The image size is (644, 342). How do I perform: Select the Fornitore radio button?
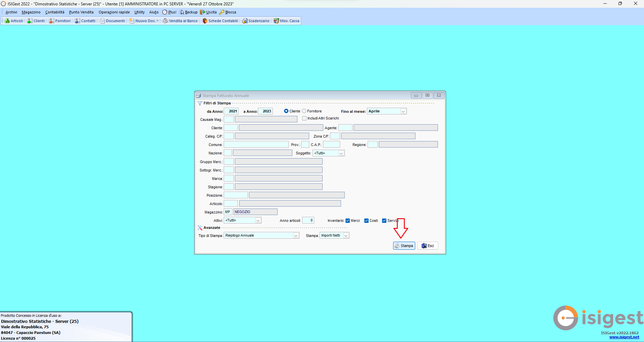tap(304, 111)
